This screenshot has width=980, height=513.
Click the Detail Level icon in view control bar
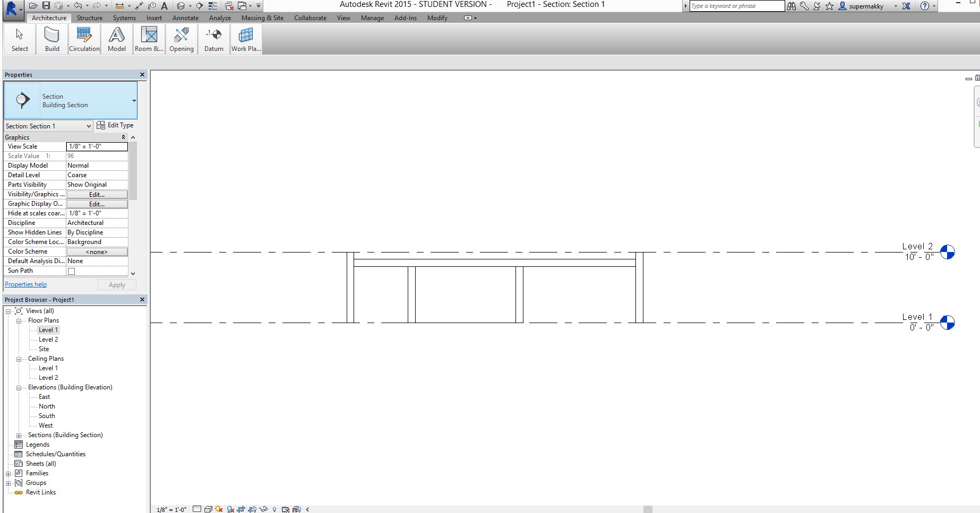tap(197, 509)
